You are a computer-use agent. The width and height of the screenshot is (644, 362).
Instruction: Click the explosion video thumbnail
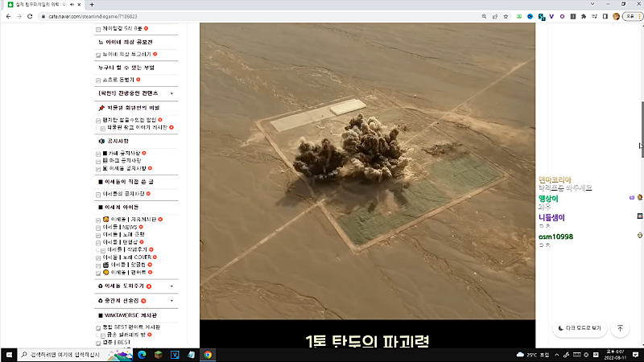(367, 171)
